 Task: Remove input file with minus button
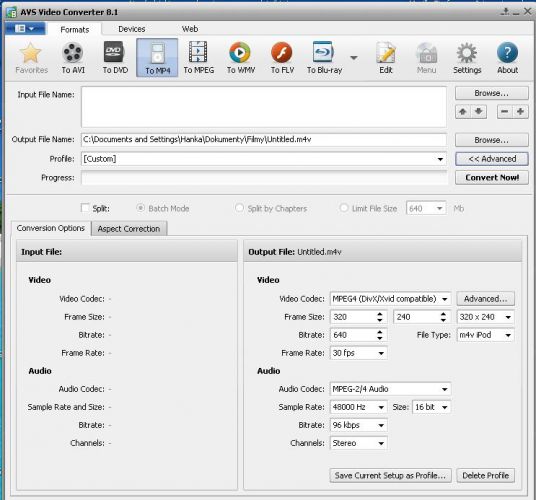505,112
